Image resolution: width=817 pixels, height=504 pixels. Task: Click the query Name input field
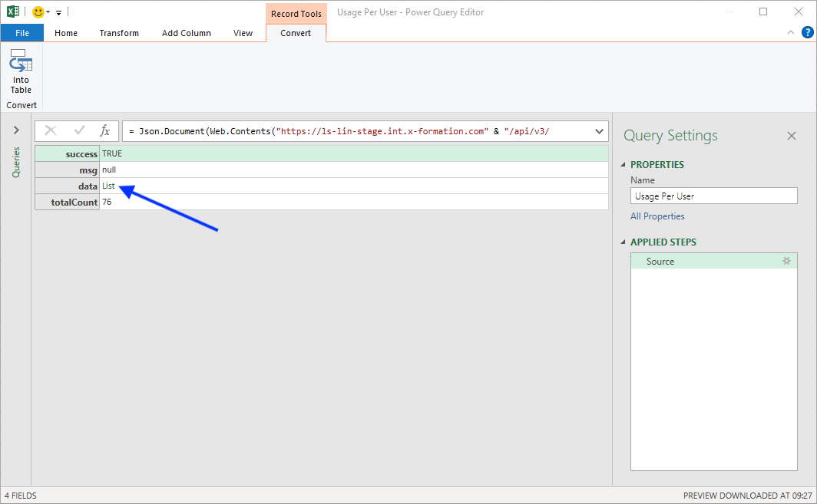point(714,196)
